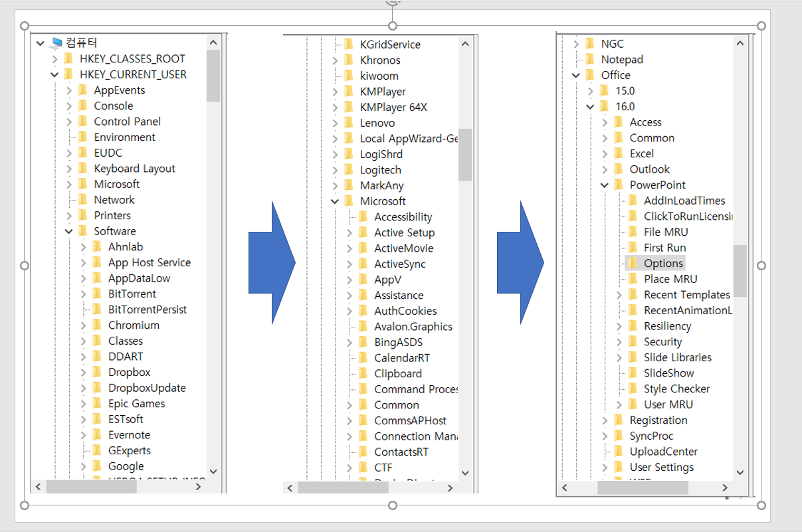The image size is (802, 532).
Task: Click the KGridService folder icon
Action: (349, 44)
